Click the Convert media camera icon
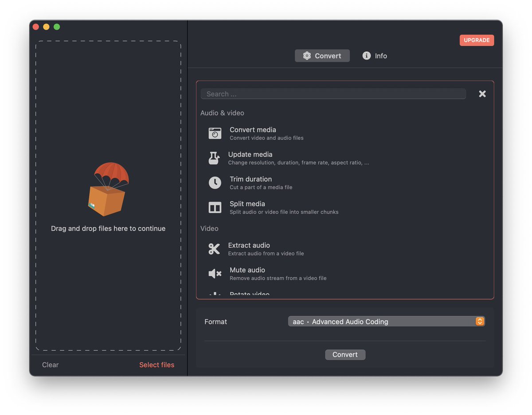 point(215,133)
